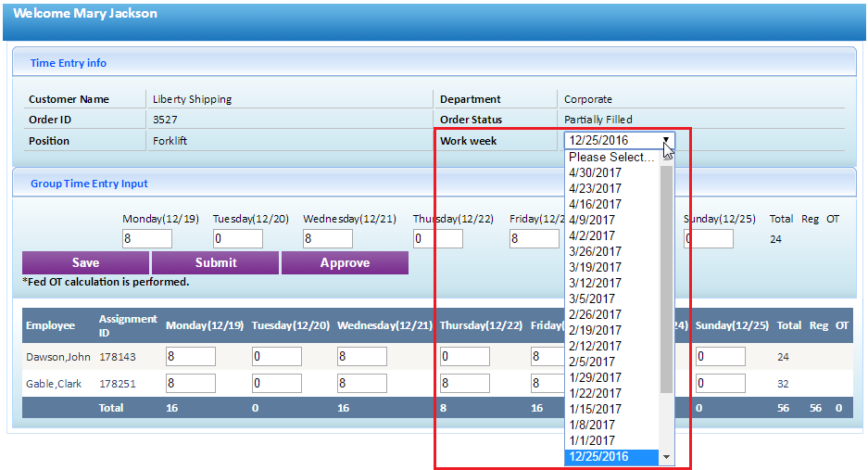Focus group Thursday(12/22) hours field
868x470 pixels.
[438, 239]
